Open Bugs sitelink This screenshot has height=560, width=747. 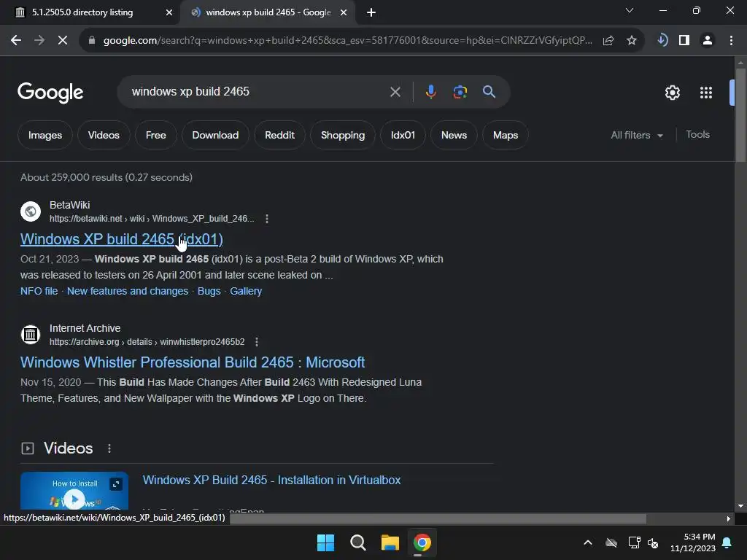209,291
